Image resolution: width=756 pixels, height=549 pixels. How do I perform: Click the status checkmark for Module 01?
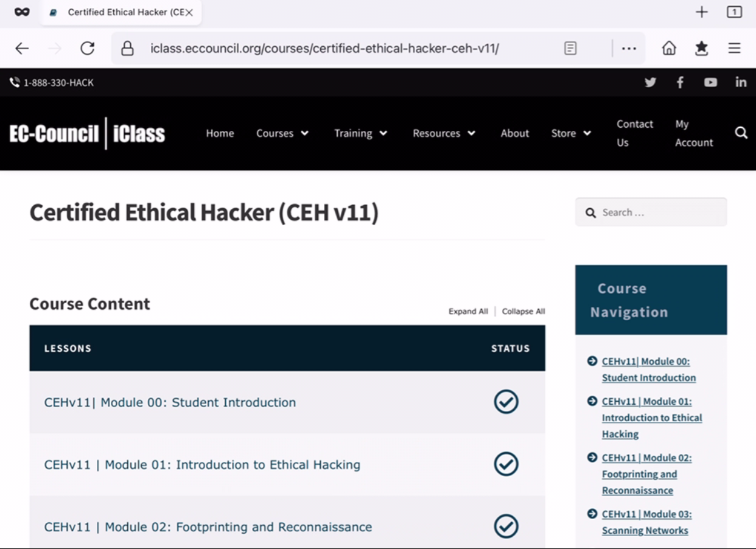[x=506, y=464]
